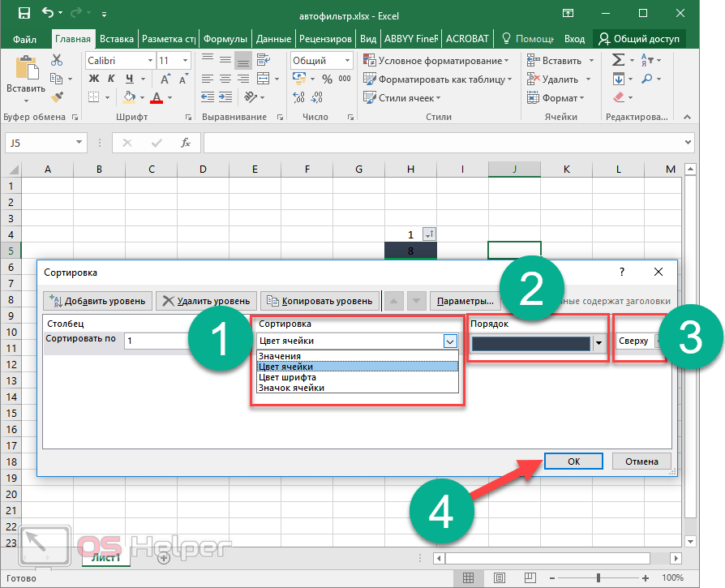Screen dimensions: 725x588
Task: Expand the Calibri font name dropdown
Action: [150, 61]
